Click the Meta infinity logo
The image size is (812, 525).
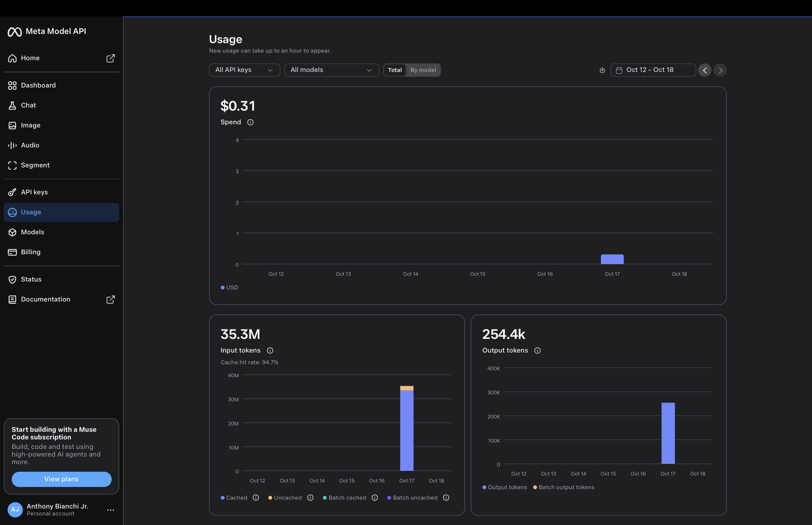(x=15, y=32)
